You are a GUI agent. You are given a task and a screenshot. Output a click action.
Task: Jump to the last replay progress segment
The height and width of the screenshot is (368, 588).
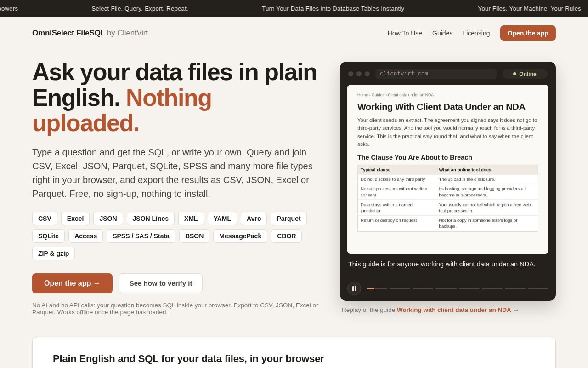click(x=538, y=288)
